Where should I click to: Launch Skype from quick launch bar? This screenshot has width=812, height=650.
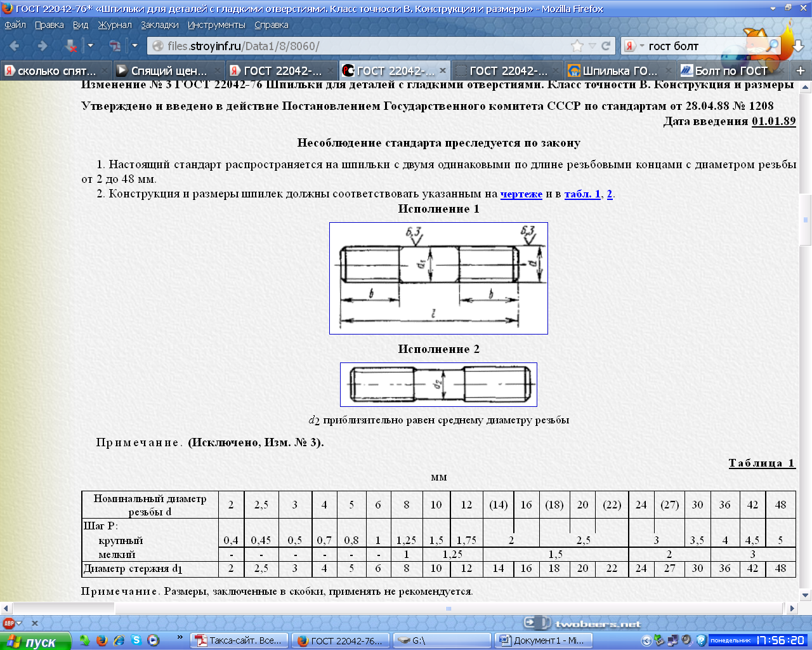pos(136,640)
